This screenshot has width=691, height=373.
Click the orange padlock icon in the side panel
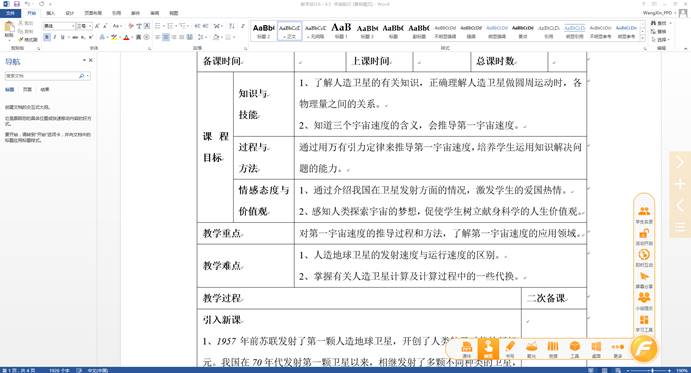click(x=644, y=233)
